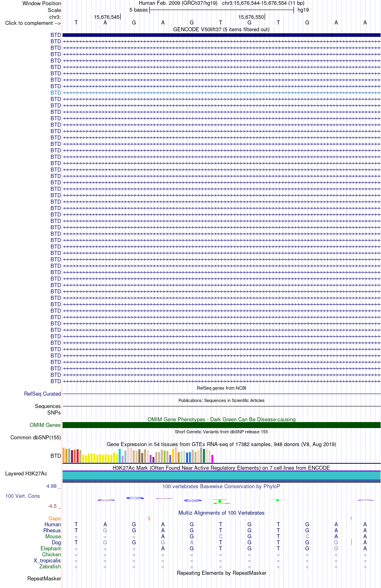Select the X_tropicalis species label
This screenshot has height=588, width=381.
point(47,560)
